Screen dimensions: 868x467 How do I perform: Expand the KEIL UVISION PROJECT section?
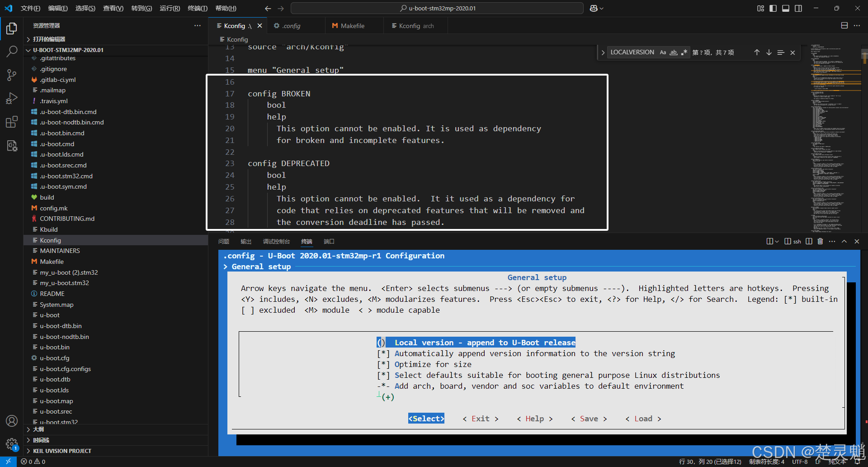(x=115, y=451)
